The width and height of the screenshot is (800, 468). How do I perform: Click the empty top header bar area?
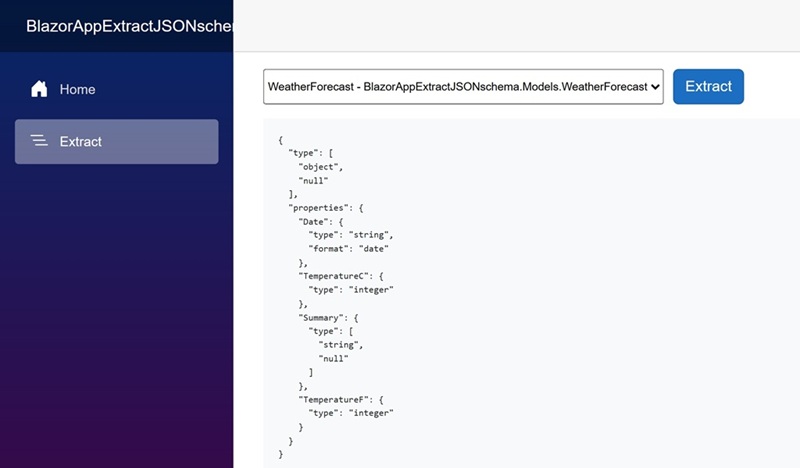click(x=516, y=26)
